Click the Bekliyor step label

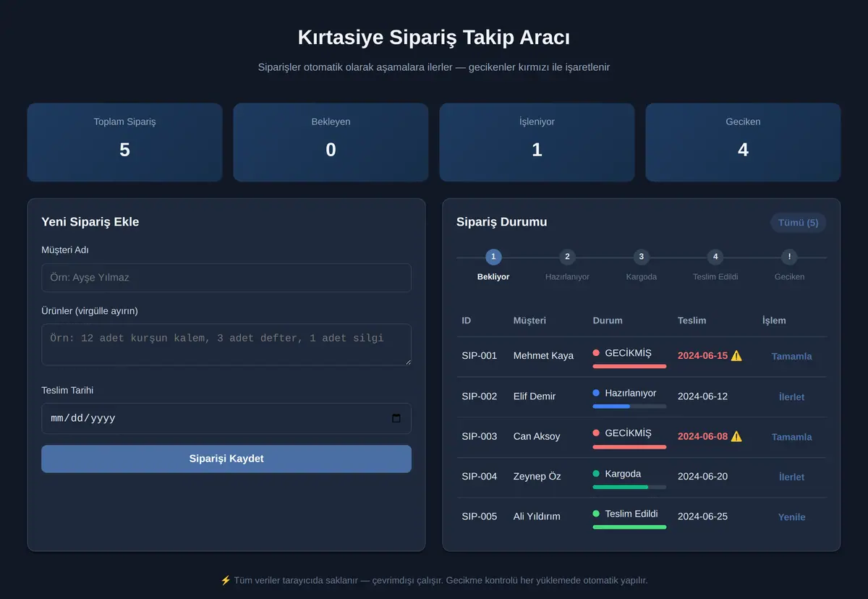coord(493,277)
